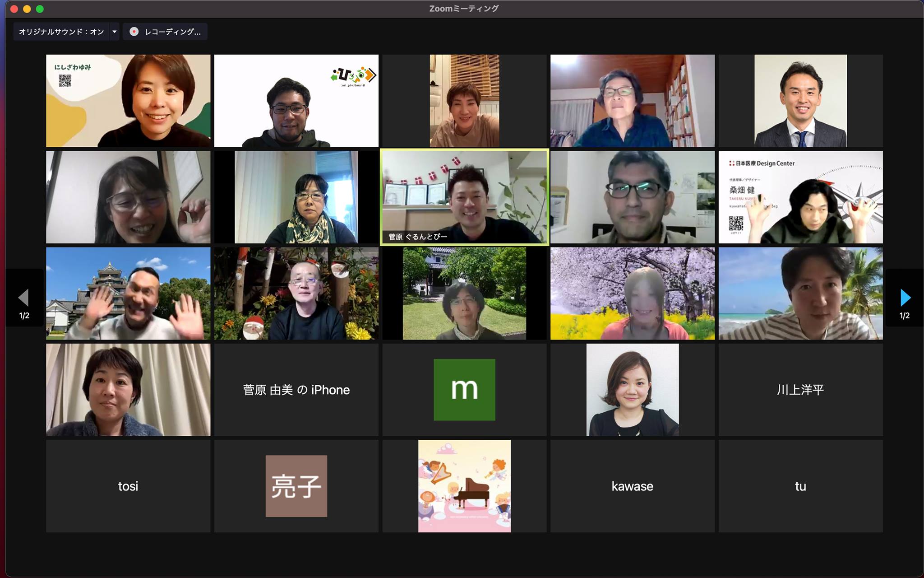Expand the Original Sound dropdown arrow
This screenshot has height=578, width=924.
click(115, 32)
